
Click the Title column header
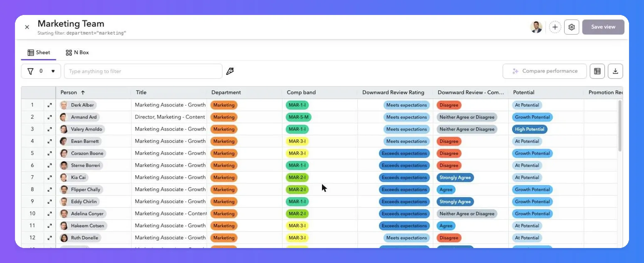[169, 92]
